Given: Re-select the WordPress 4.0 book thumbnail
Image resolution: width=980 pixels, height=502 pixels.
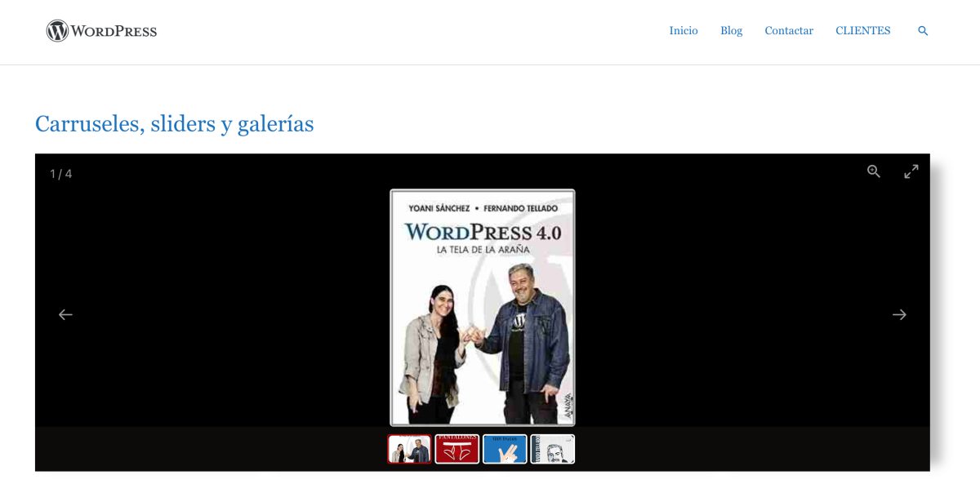Looking at the screenshot, I should tap(409, 447).
